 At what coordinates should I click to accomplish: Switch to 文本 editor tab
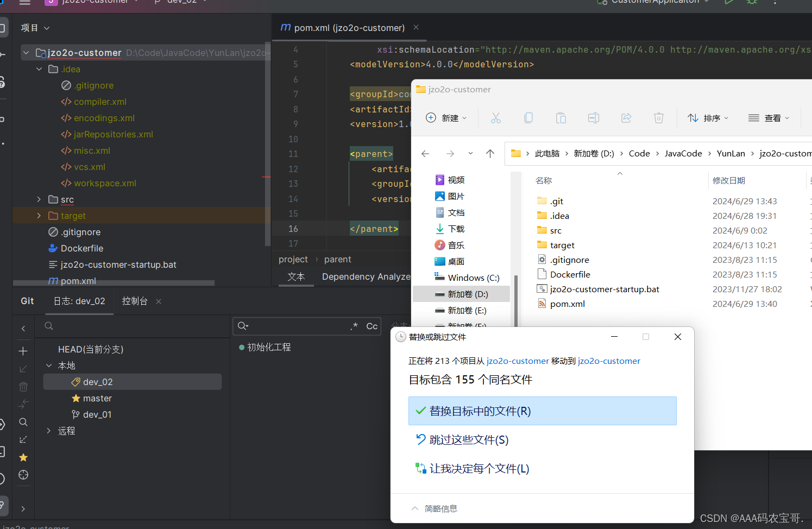pyautogui.click(x=296, y=276)
